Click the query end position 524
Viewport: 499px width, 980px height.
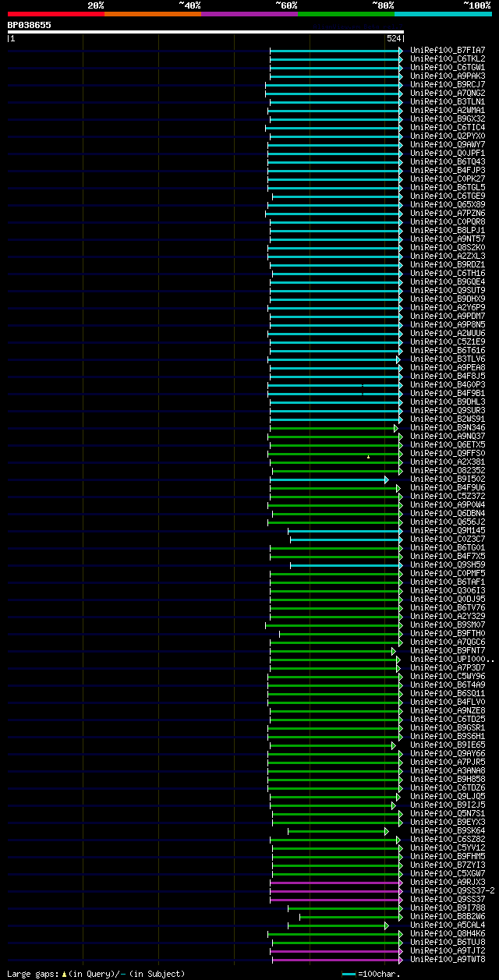tap(393, 38)
